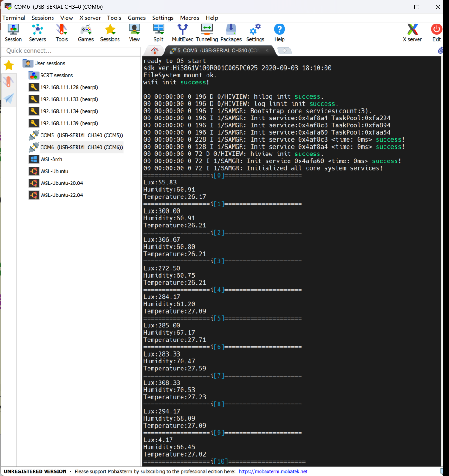The image size is (449, 476).
Task: Open the X server menu
Action: point(90,18)
